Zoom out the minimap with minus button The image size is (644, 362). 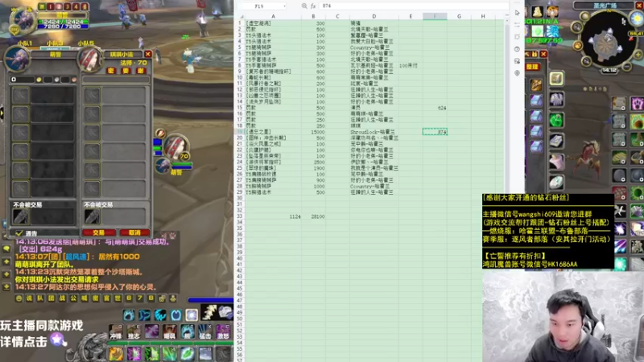[627, 66]
